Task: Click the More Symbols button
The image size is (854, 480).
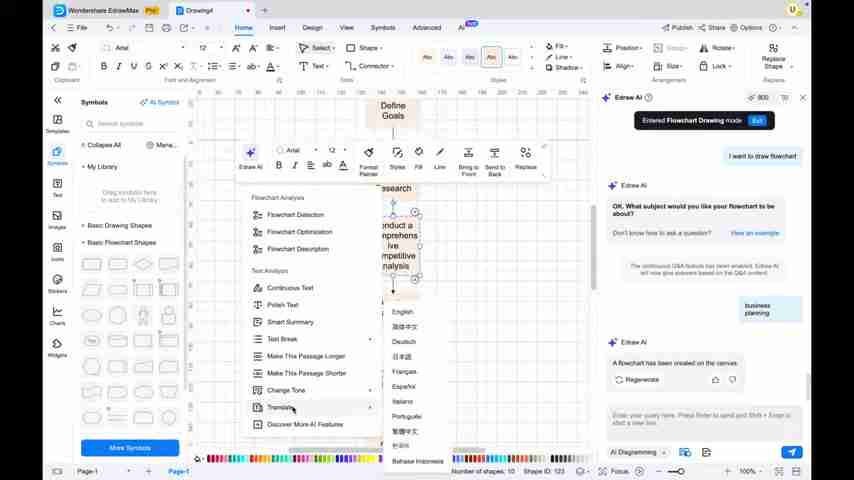Action: tap(130, 447)
